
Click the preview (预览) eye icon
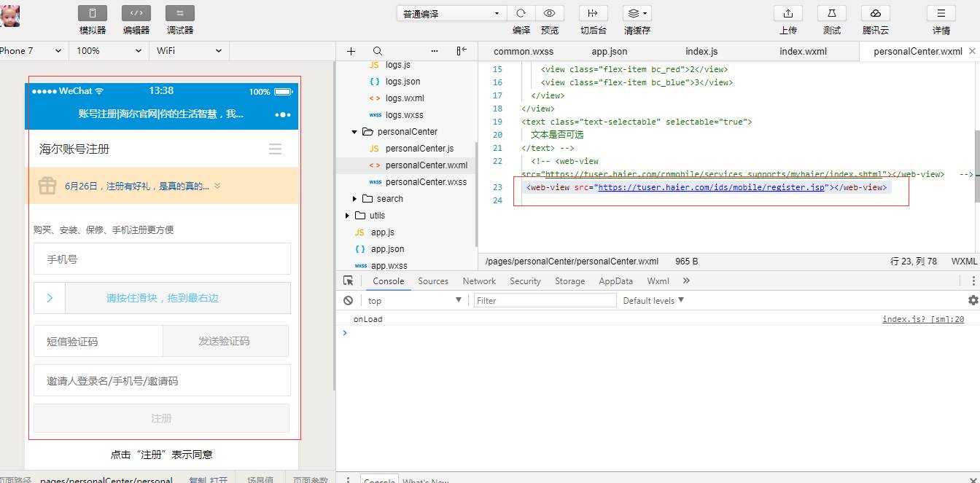coord(550,13)
